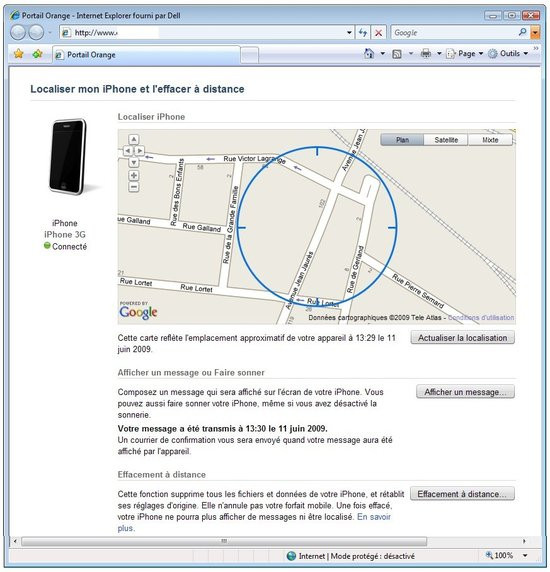Open recent pages dropdown beside Forward button
The image size is (550, 572).
tap(50, 32)
